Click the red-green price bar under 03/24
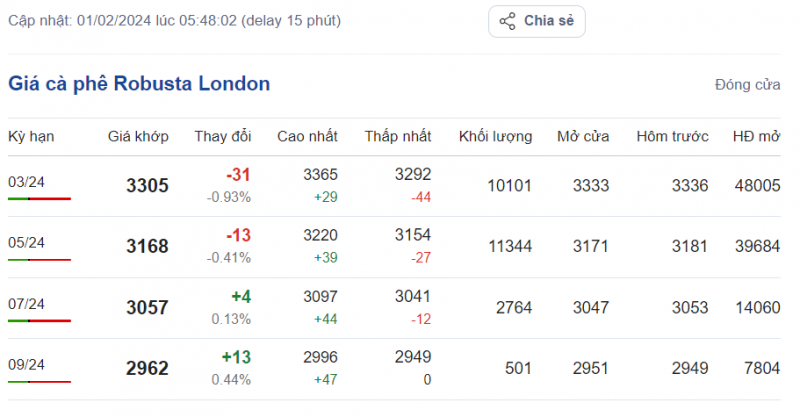 pyautogui.click(x=39, y=199)
